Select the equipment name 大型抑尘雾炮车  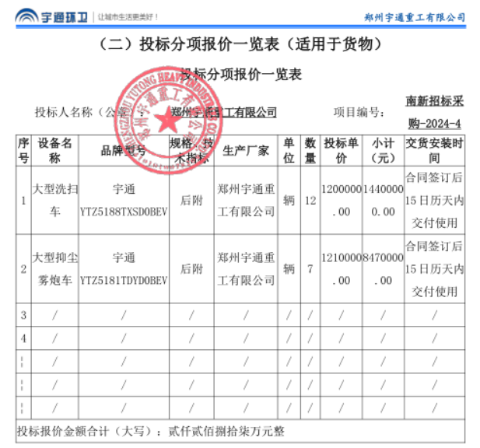click(x=54, y=269)
